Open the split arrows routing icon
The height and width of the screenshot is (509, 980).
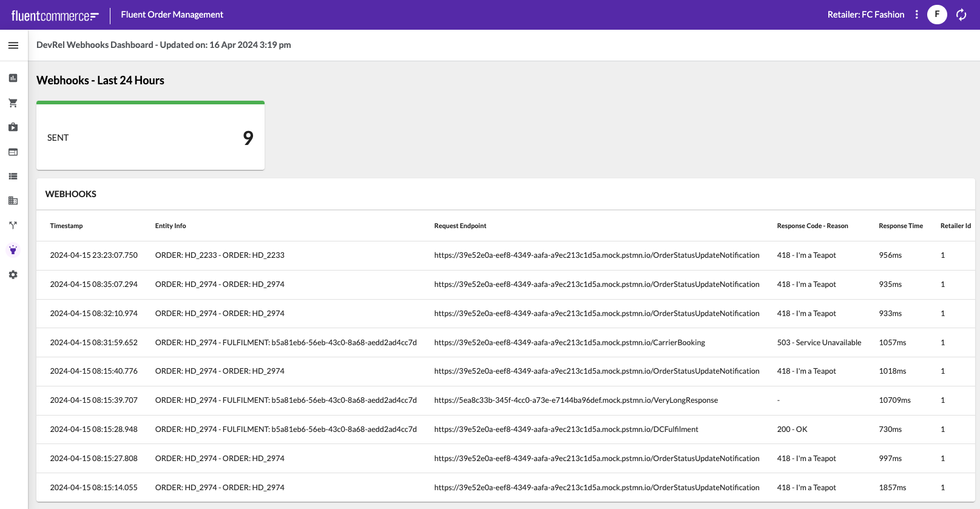click(13, 225)
